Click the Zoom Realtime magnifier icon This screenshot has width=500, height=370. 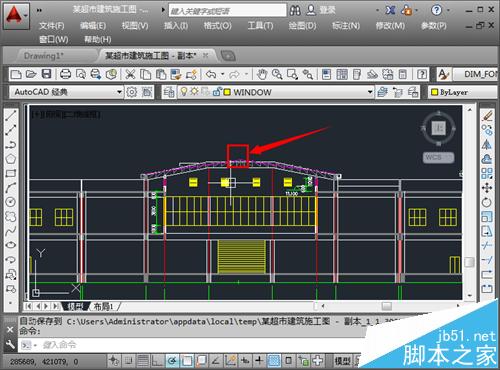tap(277, 74)
